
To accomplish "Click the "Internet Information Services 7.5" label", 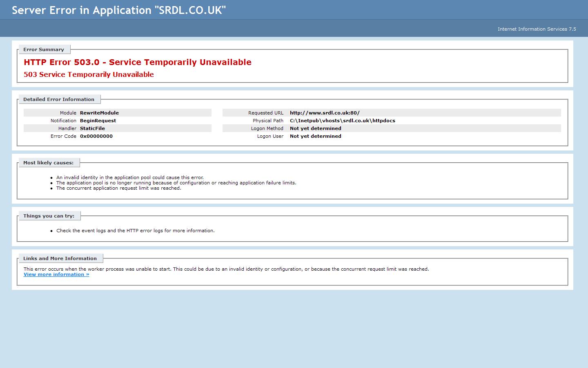I will coord(537,29).
